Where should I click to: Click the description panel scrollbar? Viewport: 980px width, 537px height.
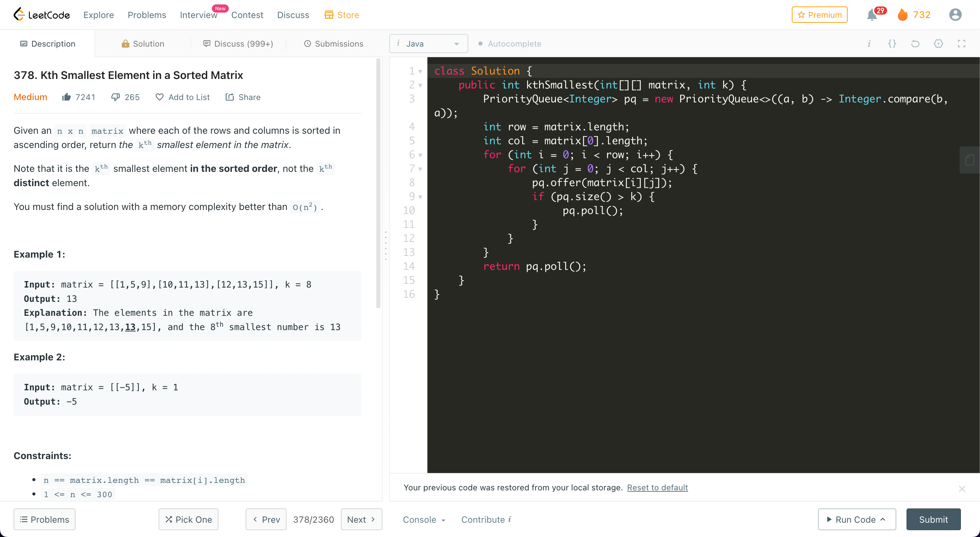click(x=378, y=183)
